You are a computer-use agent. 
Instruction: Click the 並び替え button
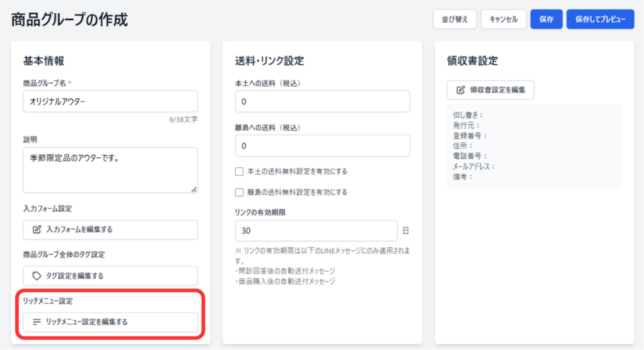[x=455, y=20]
